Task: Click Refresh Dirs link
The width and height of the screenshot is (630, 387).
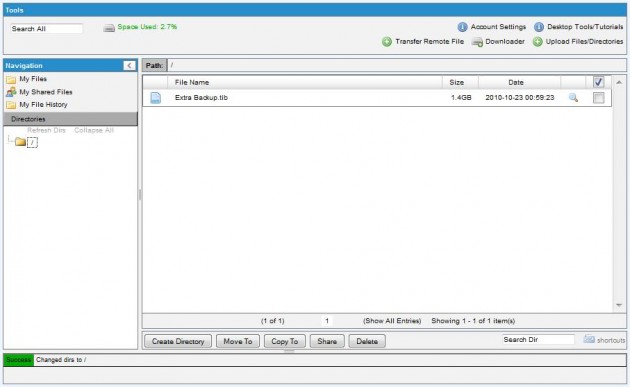Action: [46, 130]
